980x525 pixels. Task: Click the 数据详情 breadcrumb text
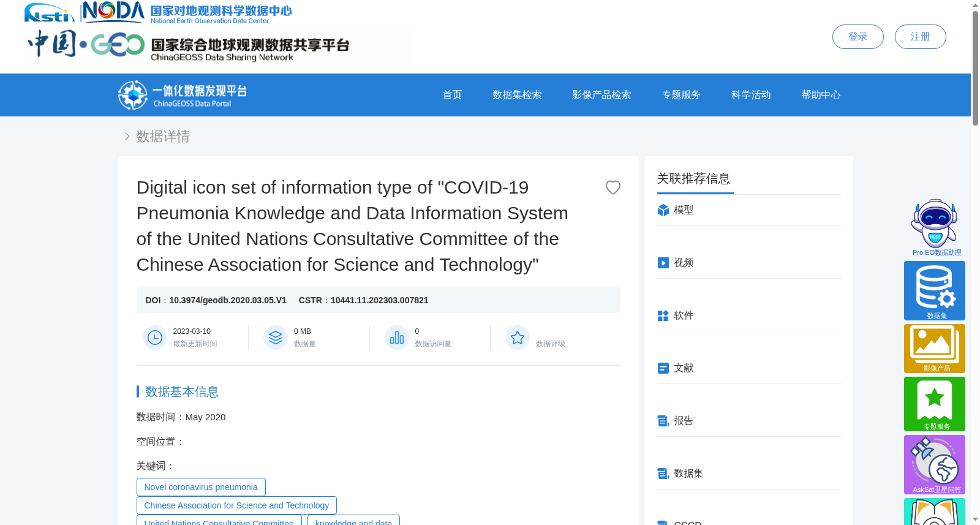point(163,136)
